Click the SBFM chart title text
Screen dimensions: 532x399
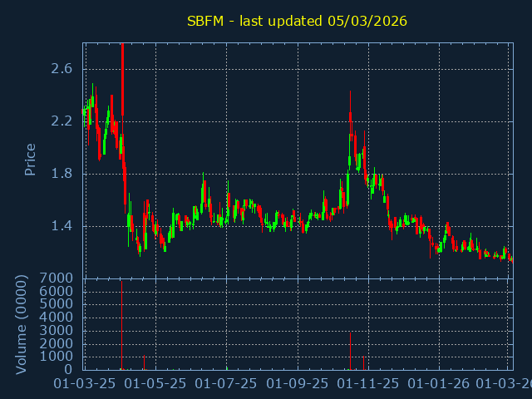click(x=297, y=21)
